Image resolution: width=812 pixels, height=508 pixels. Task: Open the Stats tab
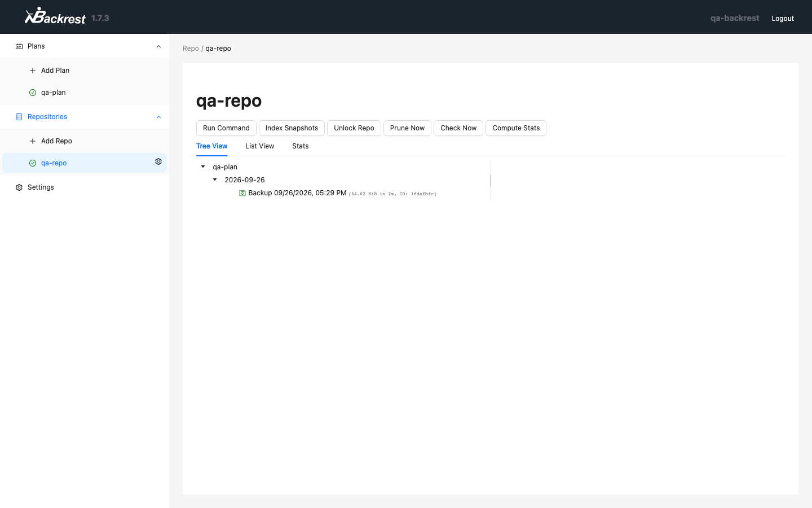coord(301,146)
